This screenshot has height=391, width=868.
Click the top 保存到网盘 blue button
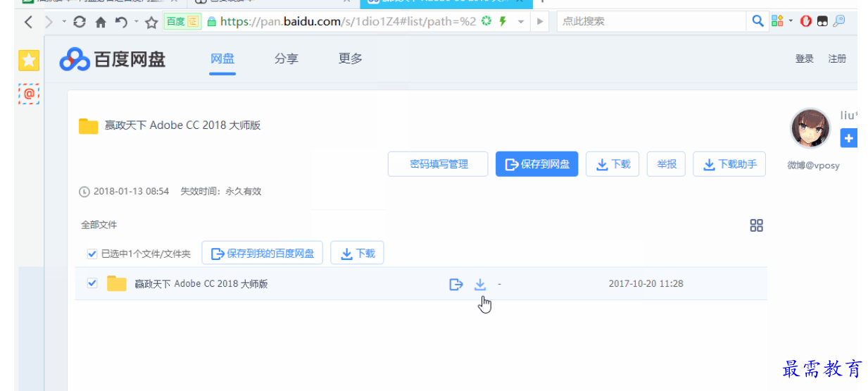537,164
